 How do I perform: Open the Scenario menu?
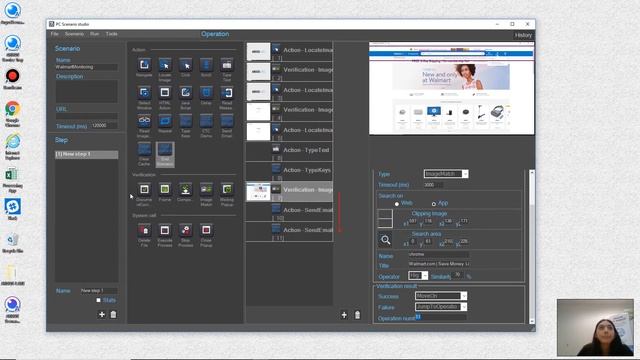pos(74,34)
